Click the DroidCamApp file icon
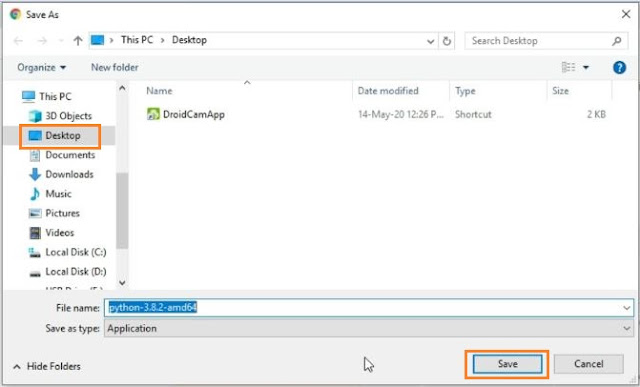640x387 pixels. point(153,114)
